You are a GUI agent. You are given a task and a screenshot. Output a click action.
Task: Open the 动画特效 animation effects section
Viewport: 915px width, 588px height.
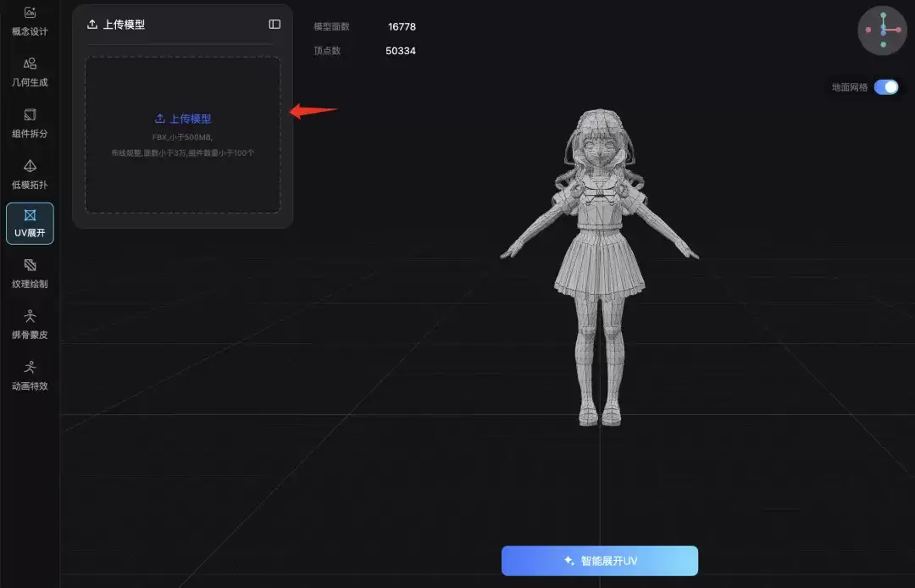point(30,375)
